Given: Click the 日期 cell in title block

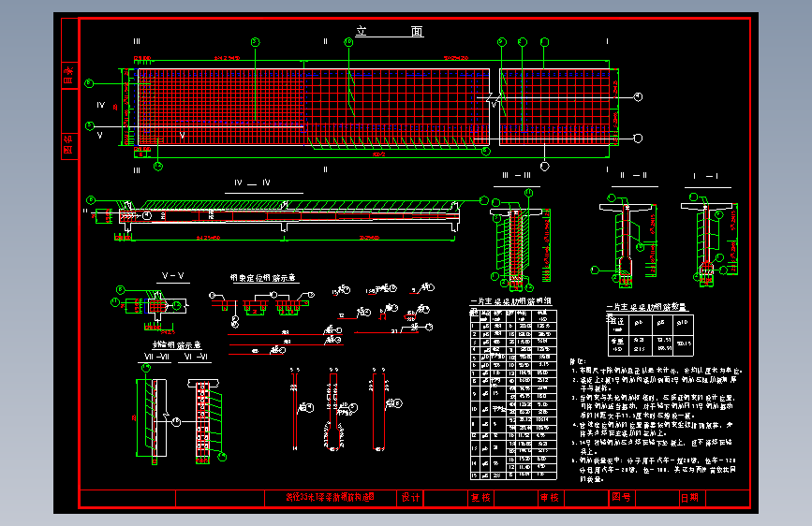Looking at the screenshot, I should pyautogui.click(x=690, y=498).
